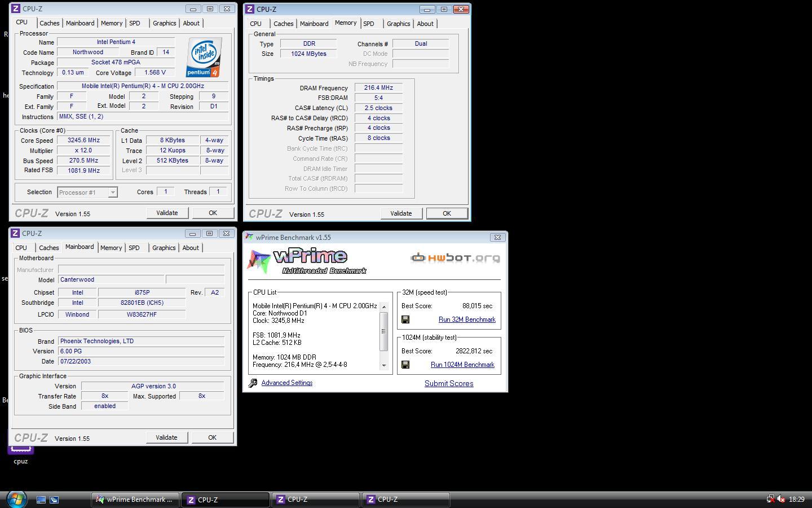Click the save icon under 32M Best Score
Viewport: 812px width, 508px height.
point(405,319)
